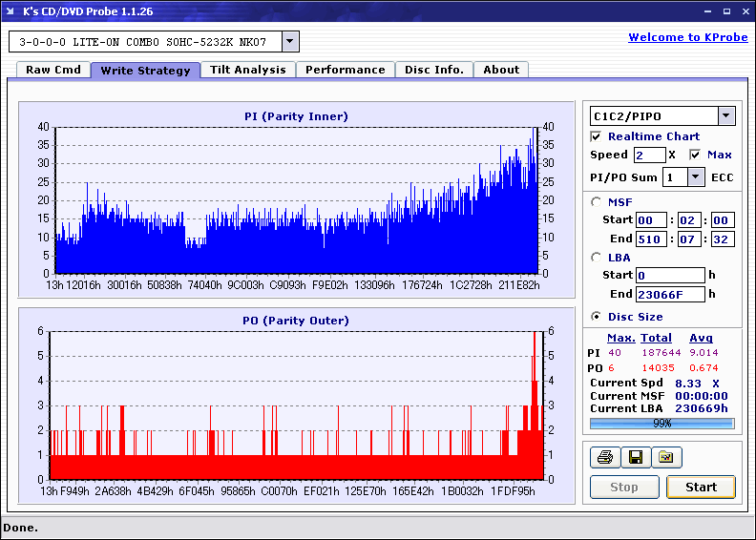Select the MSF radio button
This screenshot has width=756, height=540.
(597, 202)
